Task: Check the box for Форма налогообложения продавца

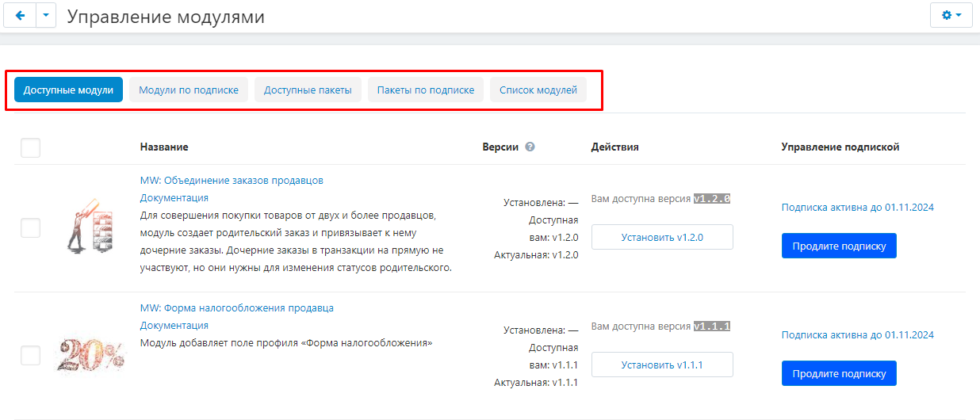Action: [x=30, y=356]
